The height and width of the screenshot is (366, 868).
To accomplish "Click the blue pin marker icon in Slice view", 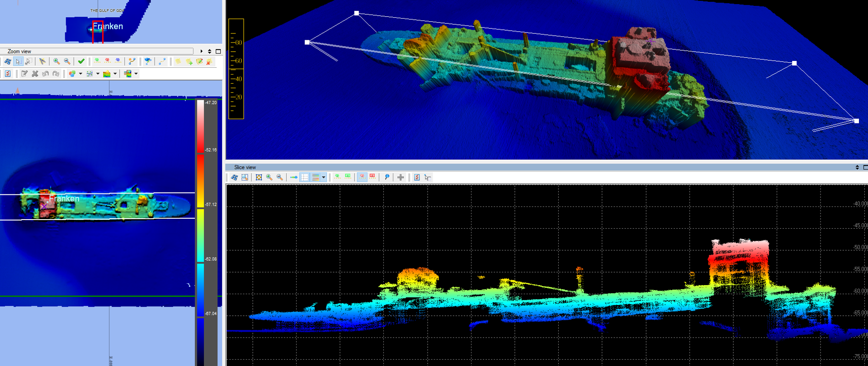I will 387,178.
